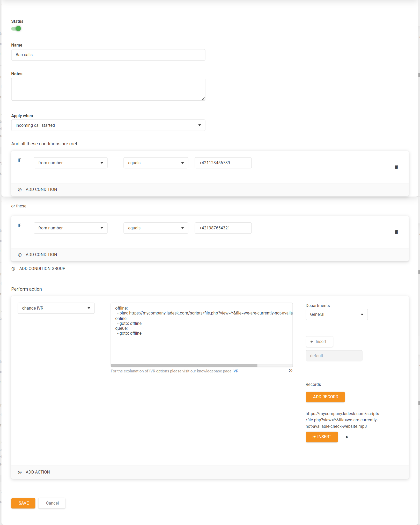This screenshot has height=525, width=420.
Task: Click into the Notes text area
Action: [x=108, y=89]
